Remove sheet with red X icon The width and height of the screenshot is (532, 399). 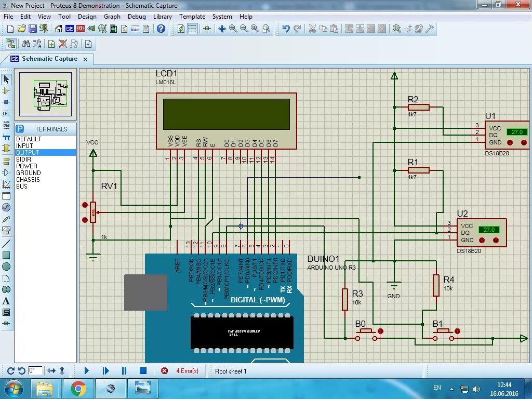(62, 44)
